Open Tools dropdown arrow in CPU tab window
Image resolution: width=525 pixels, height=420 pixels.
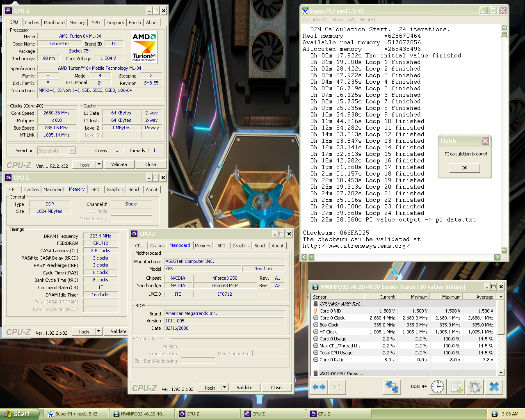99,164
